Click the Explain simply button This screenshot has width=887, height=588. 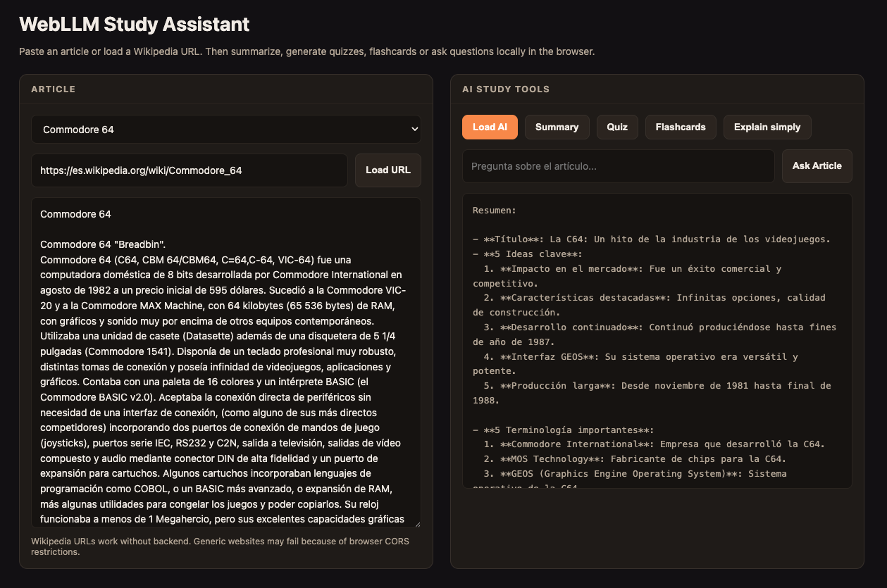[x=767, y=127]
